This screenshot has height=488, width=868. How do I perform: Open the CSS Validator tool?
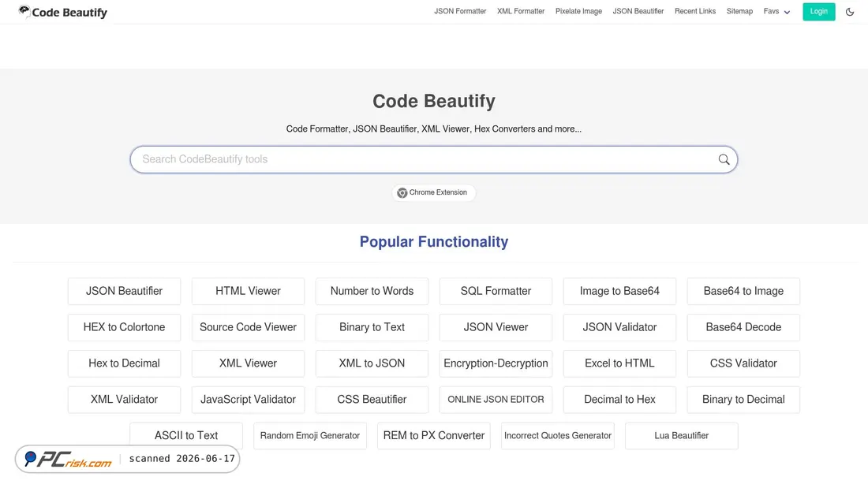[x=743, y=363]
